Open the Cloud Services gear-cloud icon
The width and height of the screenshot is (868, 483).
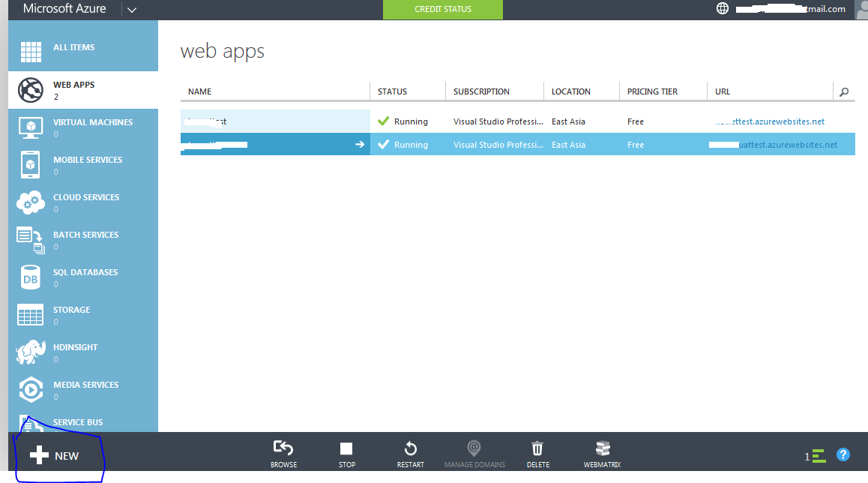pyautogui.click(x=31, y=202)
